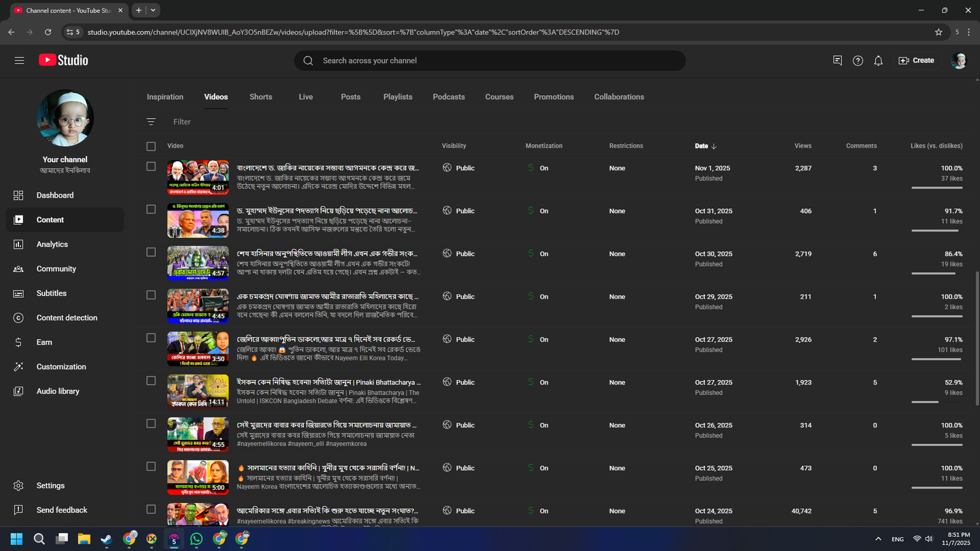Toggle the select-all videos checkbox

coord(151,146)
